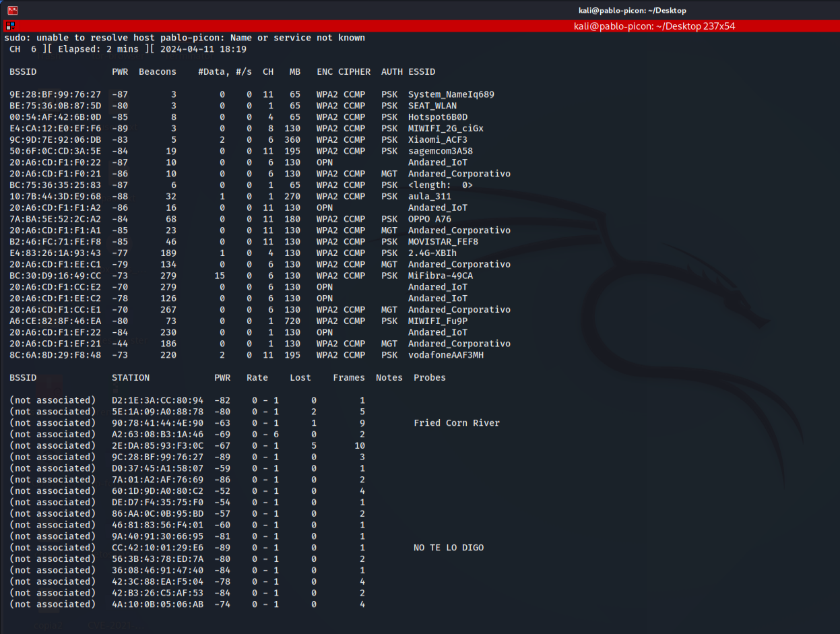
Task: Click the sudo unable to resolve host message
Action: click(185, 38)
